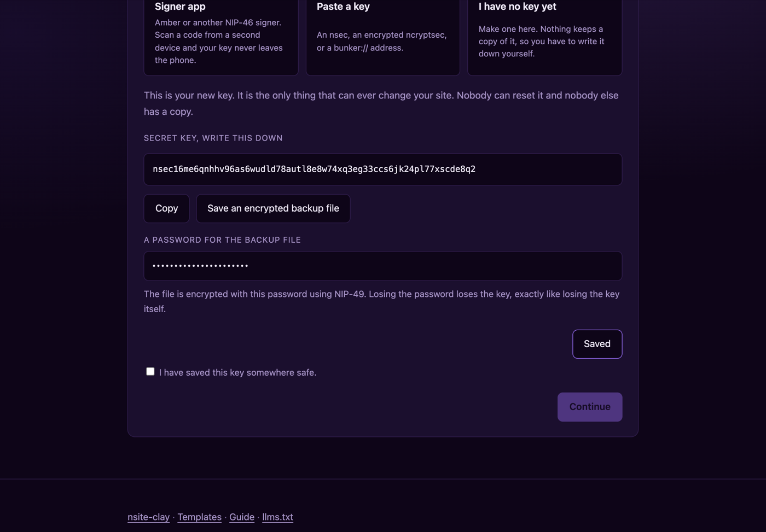
Task: Click the 'This is your new key' paragraph
Action: (x=381, y=103)
